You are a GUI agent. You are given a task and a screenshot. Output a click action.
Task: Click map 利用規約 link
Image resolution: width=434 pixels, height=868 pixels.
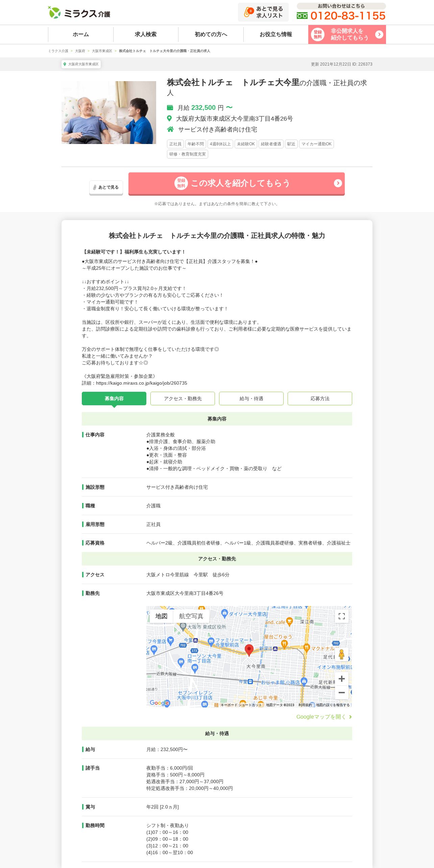[305, 705]
